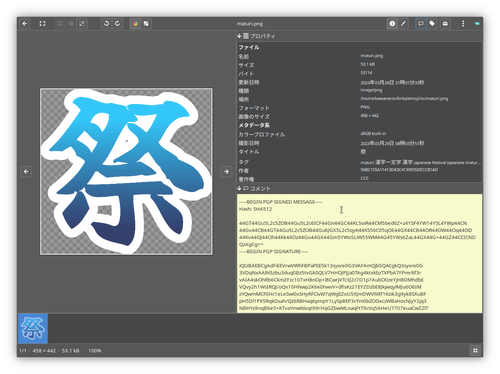Screen dimensions: 500x374
Task: Rotate image counterclockwise
Action: point(106,24)
